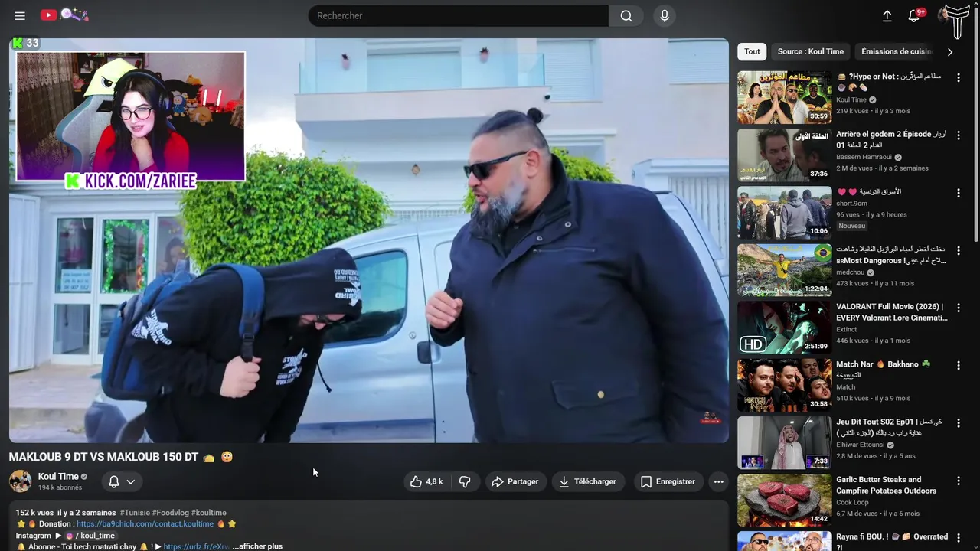This screenshot has height=551, width=980.
Task: Open VALORANT Full Movie title text
Action: click(891, 312)
